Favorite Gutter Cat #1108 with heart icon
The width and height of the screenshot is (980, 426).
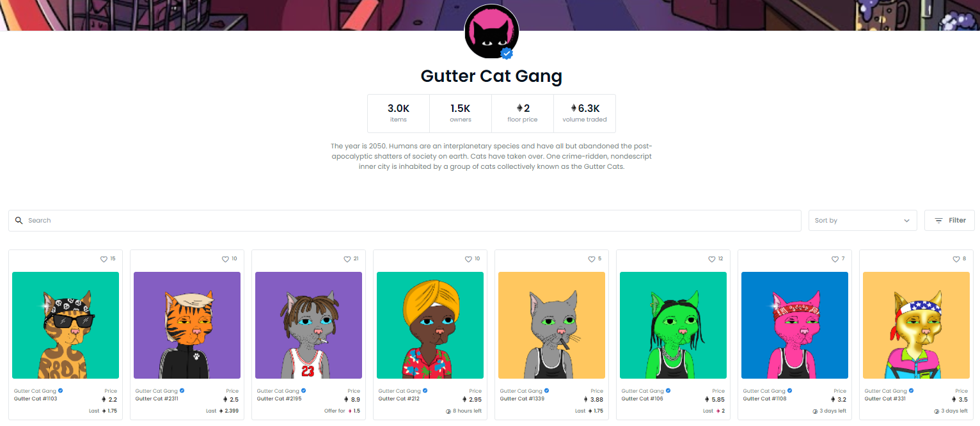pos(835,259)
